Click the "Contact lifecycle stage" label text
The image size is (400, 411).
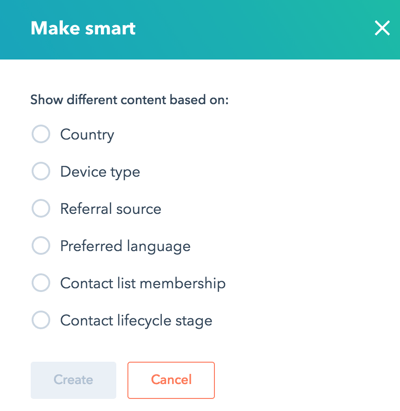(x=136, y=321)
